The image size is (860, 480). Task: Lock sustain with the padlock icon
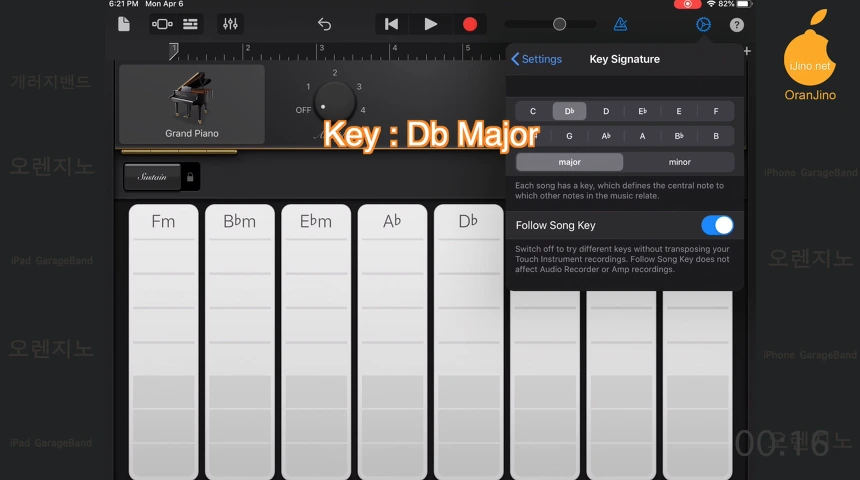190,177
